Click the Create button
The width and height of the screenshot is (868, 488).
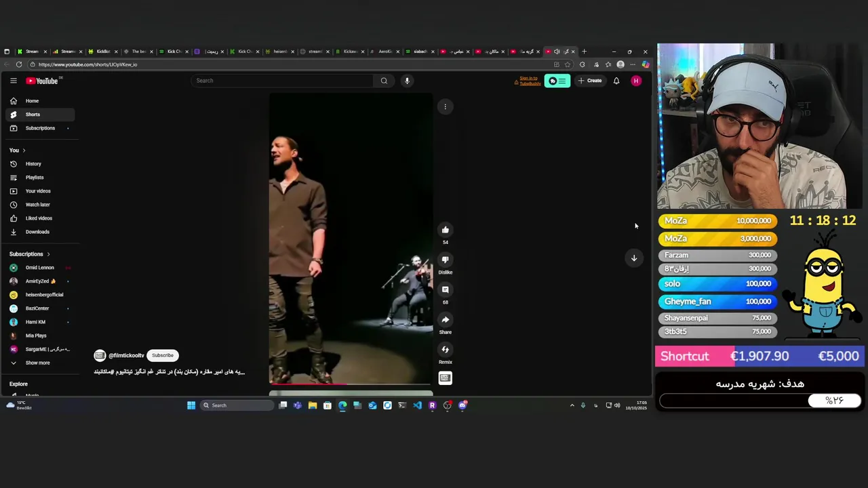tap(590, 81)
